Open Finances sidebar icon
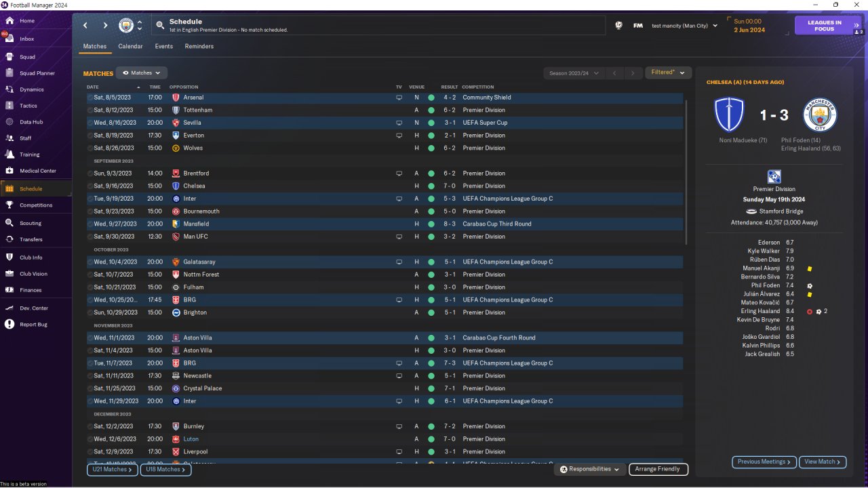The width and height of the screenshot is (868, 488). click(9, 290)
